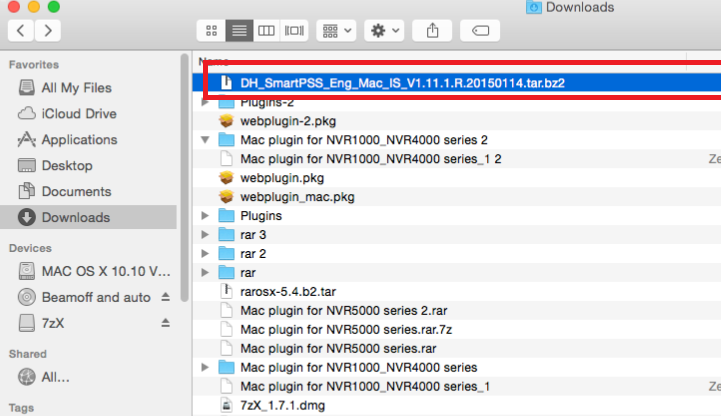Screen dimensions: 721x416
Task: Click the Edit Tags toolbar button
Action: 480,31
